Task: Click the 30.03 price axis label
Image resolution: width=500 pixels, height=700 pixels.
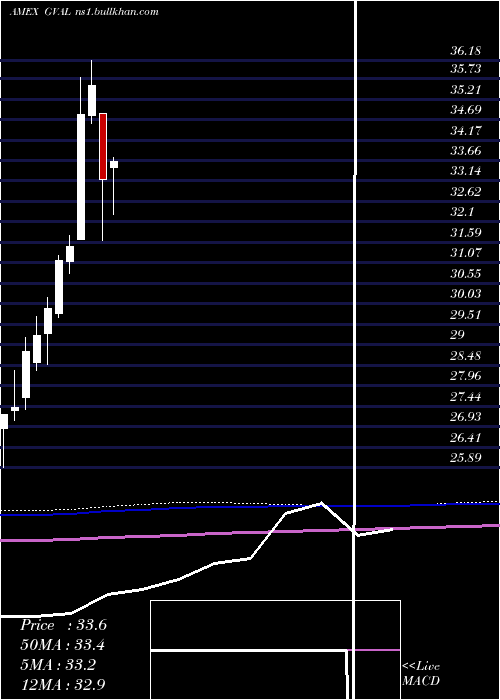Action: (x=465, y=294)
